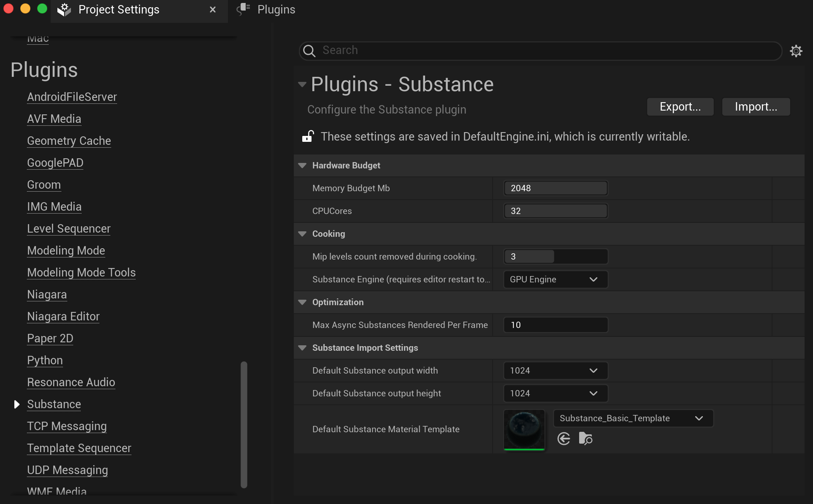
Task: Open Default Substance output width dropdown
Action: click(x=556, y=371)
